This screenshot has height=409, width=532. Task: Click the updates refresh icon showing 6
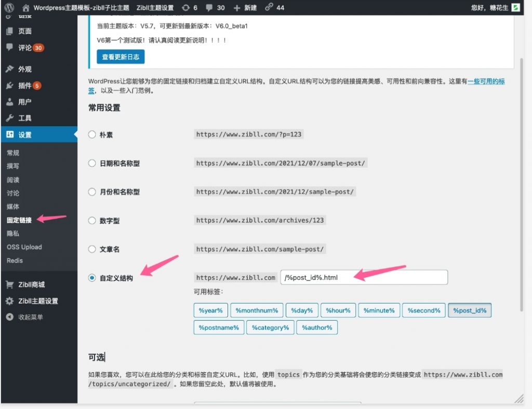(x=185, y=7)
